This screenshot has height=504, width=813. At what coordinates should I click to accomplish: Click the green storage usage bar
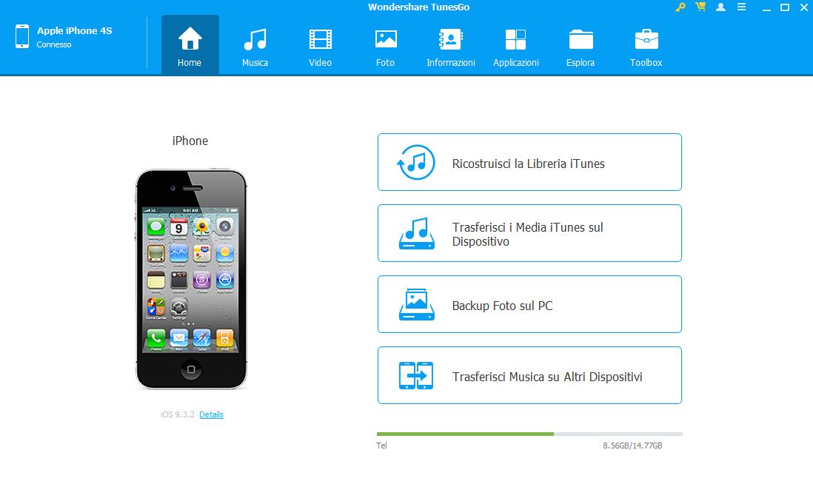[x=465, y=434]
